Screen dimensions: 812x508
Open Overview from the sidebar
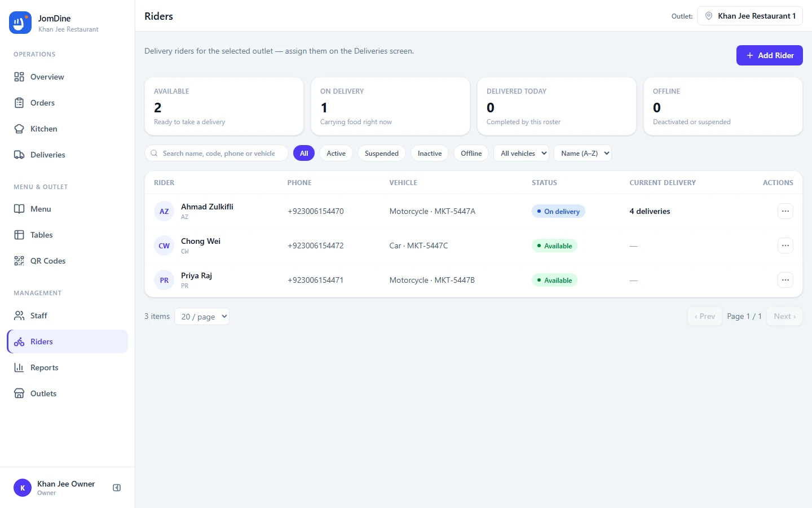pos(68,77)
